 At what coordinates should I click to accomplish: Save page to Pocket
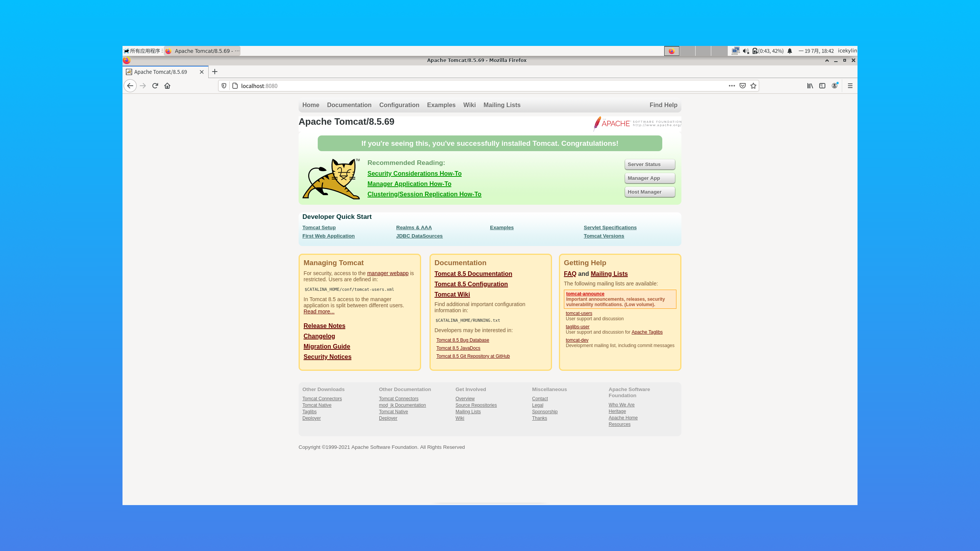pos(743,86)
